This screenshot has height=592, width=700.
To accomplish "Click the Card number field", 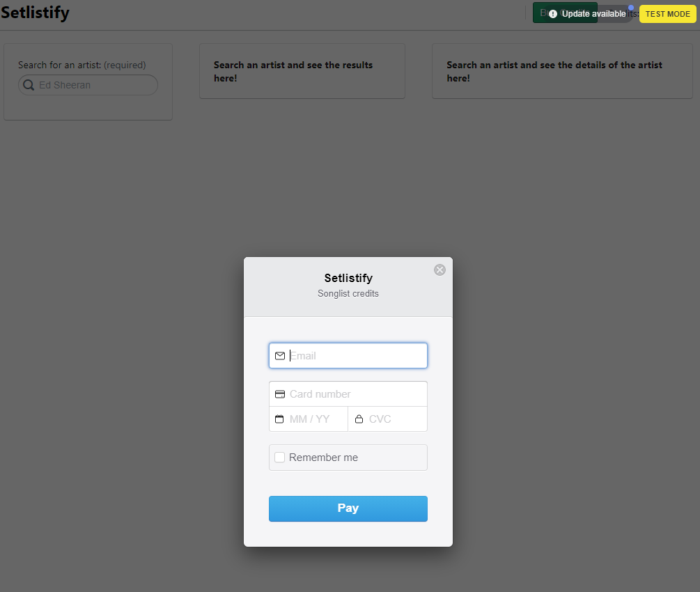I will click(348, 394).
